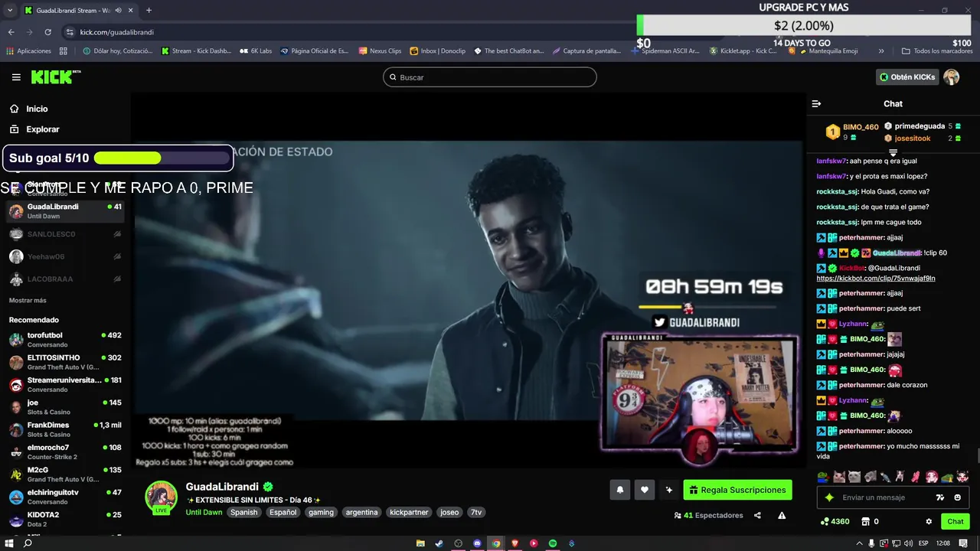Click the sparkle subscribe icon button
The image size is (980, 551).
[x=669, y=490]
